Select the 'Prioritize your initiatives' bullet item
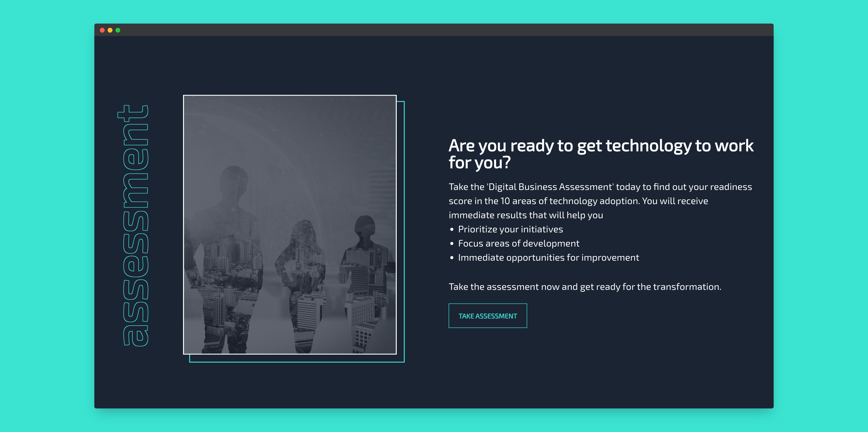868x432 pixels. (x=510, y=229)
